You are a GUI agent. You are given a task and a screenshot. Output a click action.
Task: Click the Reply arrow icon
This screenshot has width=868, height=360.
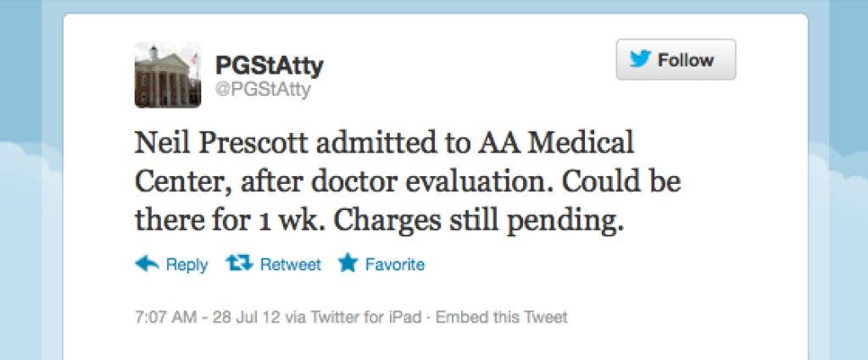(147, 264)
